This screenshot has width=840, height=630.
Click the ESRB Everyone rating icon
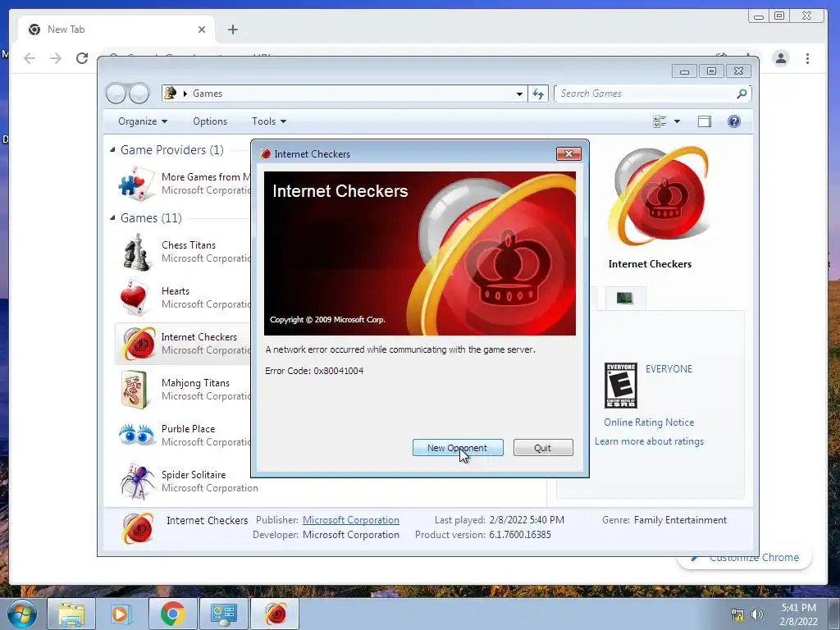(620, 386)
